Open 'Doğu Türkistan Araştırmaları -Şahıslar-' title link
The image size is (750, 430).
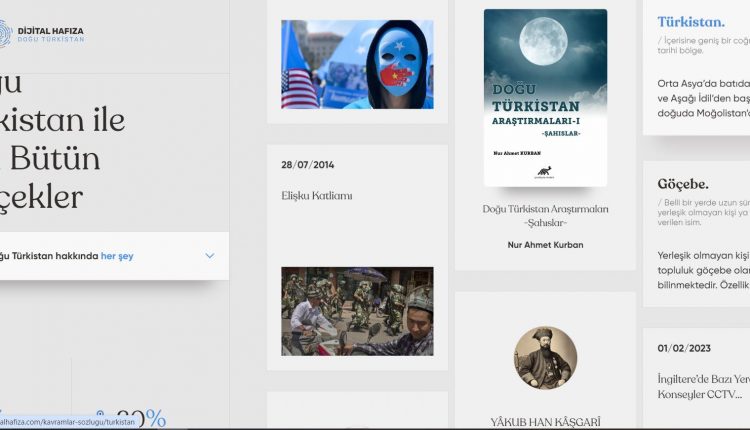(x=545, y=215)
